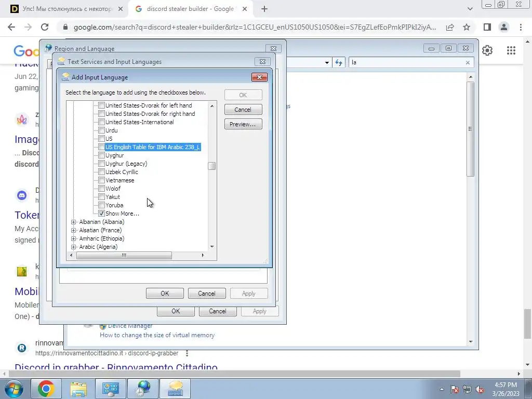Language list horizontal scrollbar thumb
This screenshot has width=532, height=399.
(x=124, y=255)
